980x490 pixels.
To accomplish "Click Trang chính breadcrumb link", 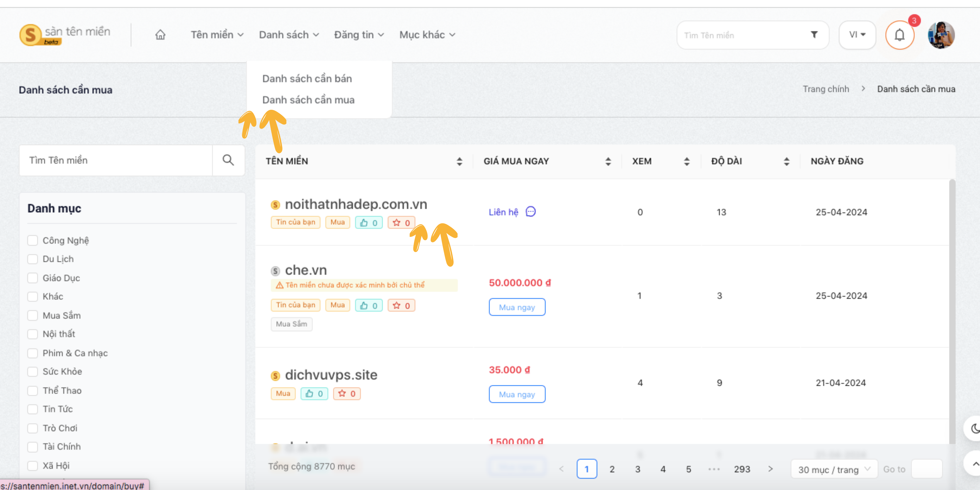I will pos(826,89).
